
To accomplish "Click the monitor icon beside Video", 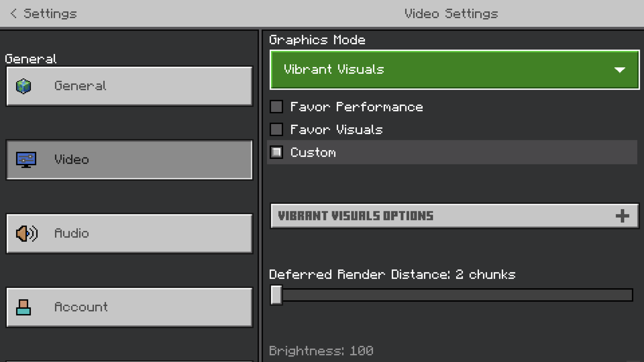I will pyautogui.click(x=26, y=160).
